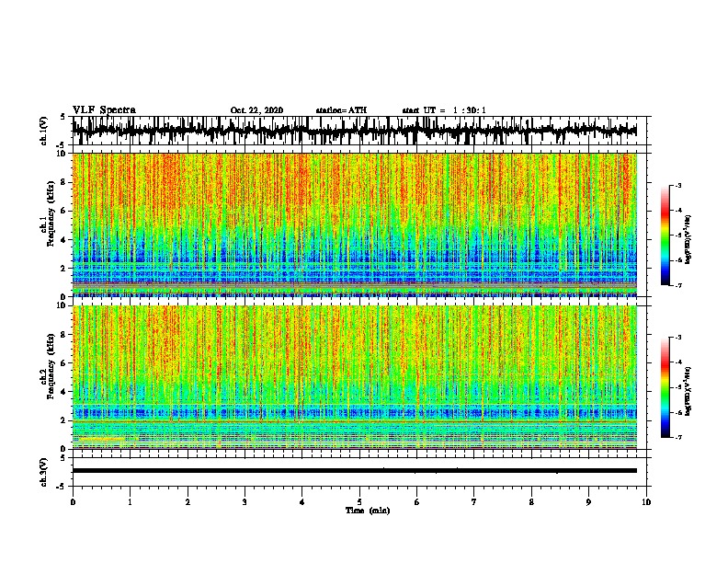Click the black ch.3 voltage trace

click(354, 471)
